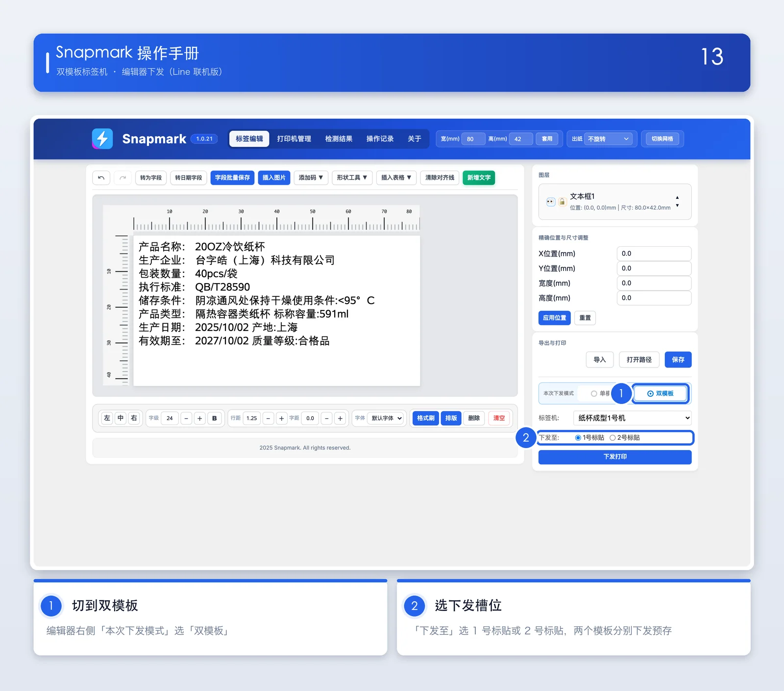Image resolution: width=784 pixels, height=691 pixels.
Task: Toggle bold with the B button
Action: coord(214,418)
